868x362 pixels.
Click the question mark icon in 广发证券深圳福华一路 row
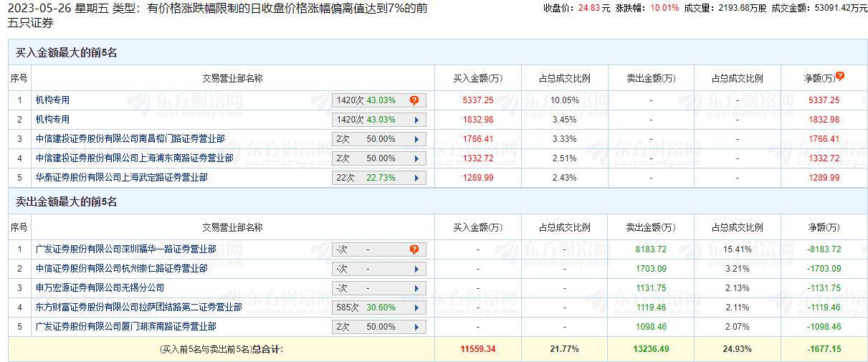coord(414,249)
